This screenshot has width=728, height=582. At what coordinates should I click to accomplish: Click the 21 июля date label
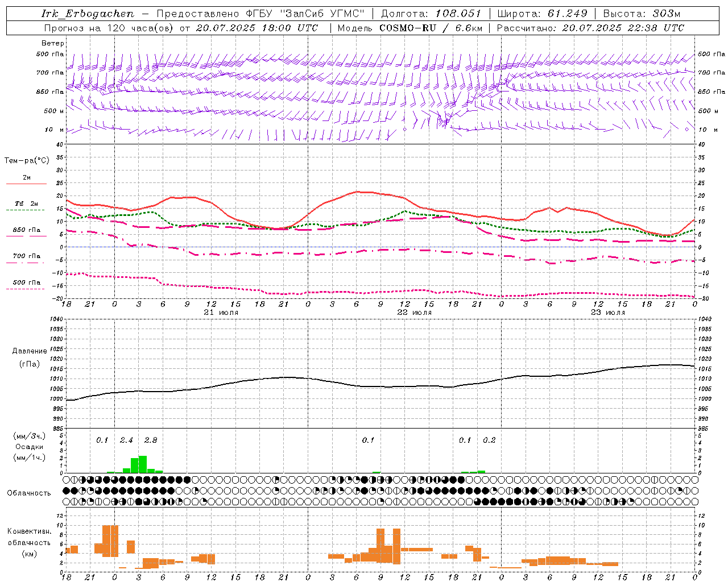[x=221, y=313]
